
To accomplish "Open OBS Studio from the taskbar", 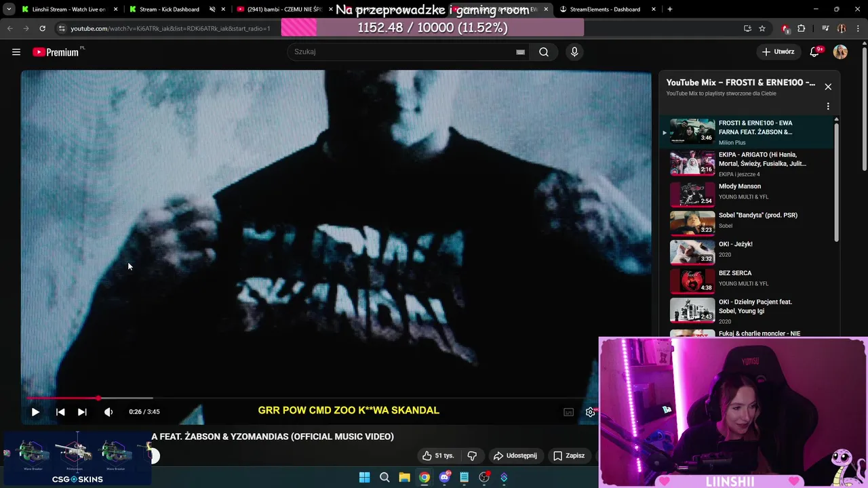I will tap(484, 477).
